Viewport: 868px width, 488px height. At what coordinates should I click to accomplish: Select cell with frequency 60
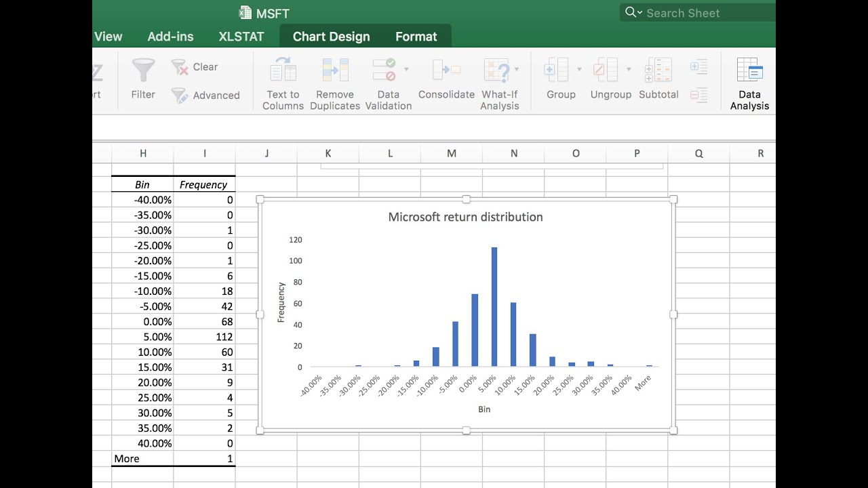coord(204,352)
